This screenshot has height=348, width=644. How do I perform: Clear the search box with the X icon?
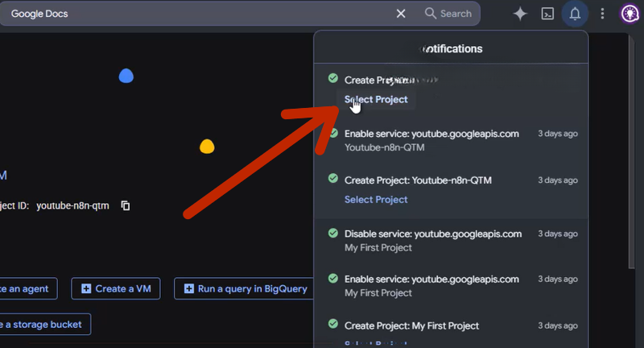[401, 14]
